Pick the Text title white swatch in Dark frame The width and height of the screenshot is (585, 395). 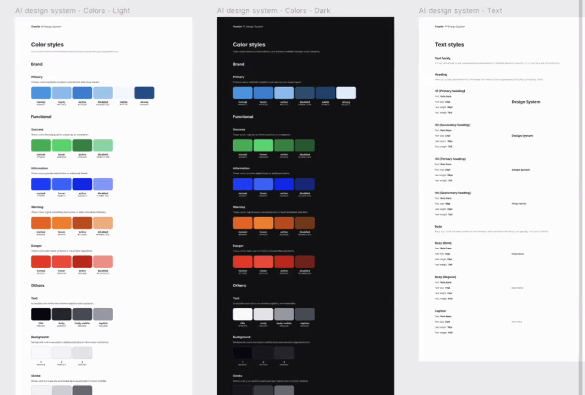coord(243,314)
